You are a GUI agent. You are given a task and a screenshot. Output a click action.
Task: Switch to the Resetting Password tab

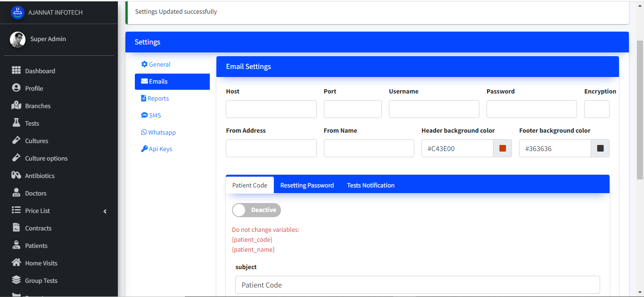coord(307,185)
